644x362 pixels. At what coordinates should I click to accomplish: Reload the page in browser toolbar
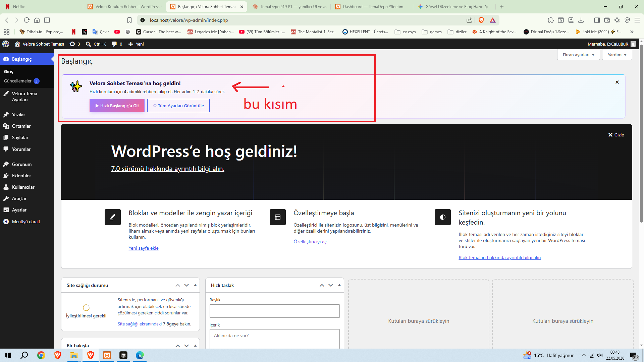pos(27,20)
